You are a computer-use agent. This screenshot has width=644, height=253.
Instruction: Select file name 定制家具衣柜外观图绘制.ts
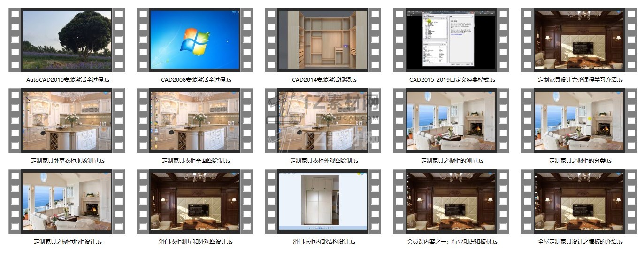(x=324, y=161)
